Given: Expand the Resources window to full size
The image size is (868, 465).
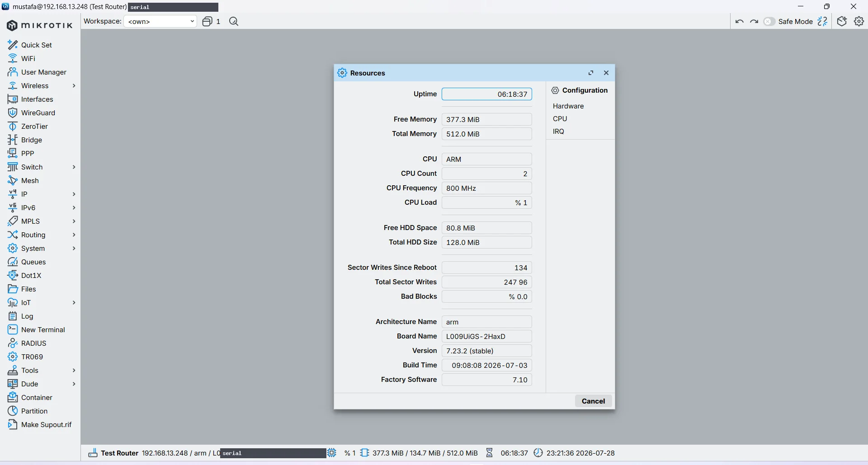Looking at the screenshot, I should (x=590, y=73).
